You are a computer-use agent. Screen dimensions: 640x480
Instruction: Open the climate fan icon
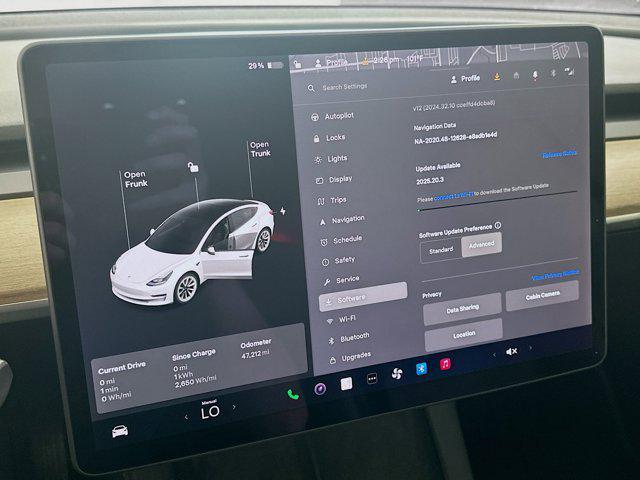pos(397,373)
